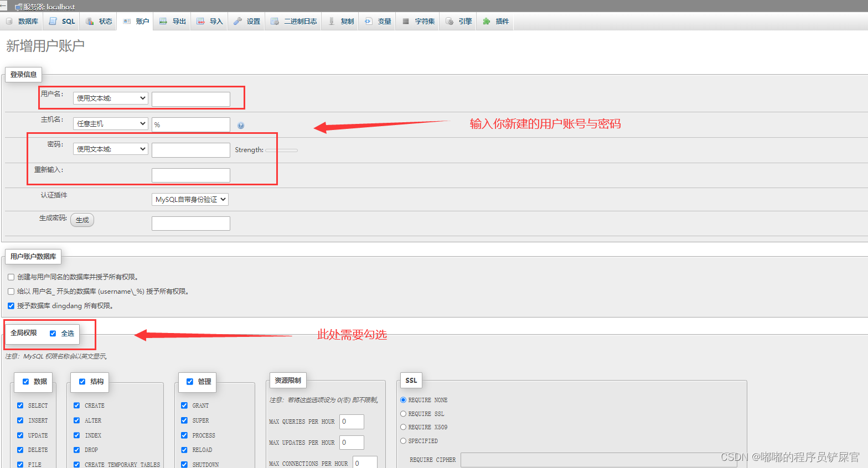Uncheck the PROCESS privilege
Viewport: 868px width, 468px height.
click(184, 435)
